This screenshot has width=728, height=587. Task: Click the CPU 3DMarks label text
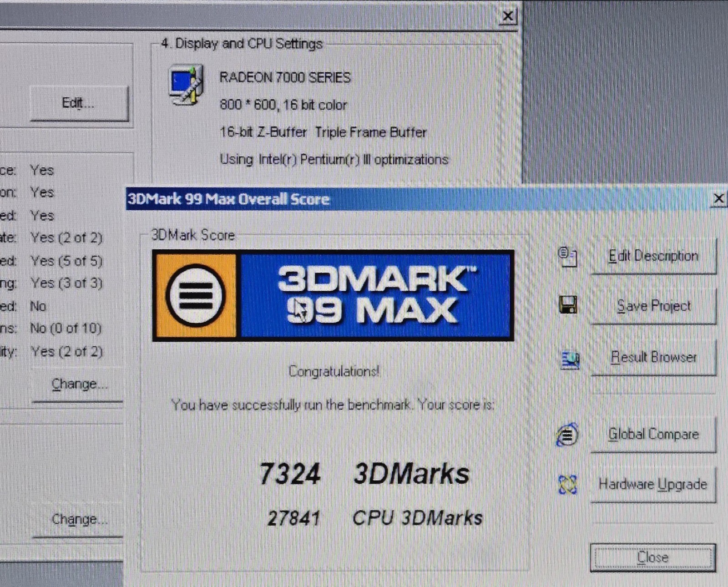click(417, 518)
